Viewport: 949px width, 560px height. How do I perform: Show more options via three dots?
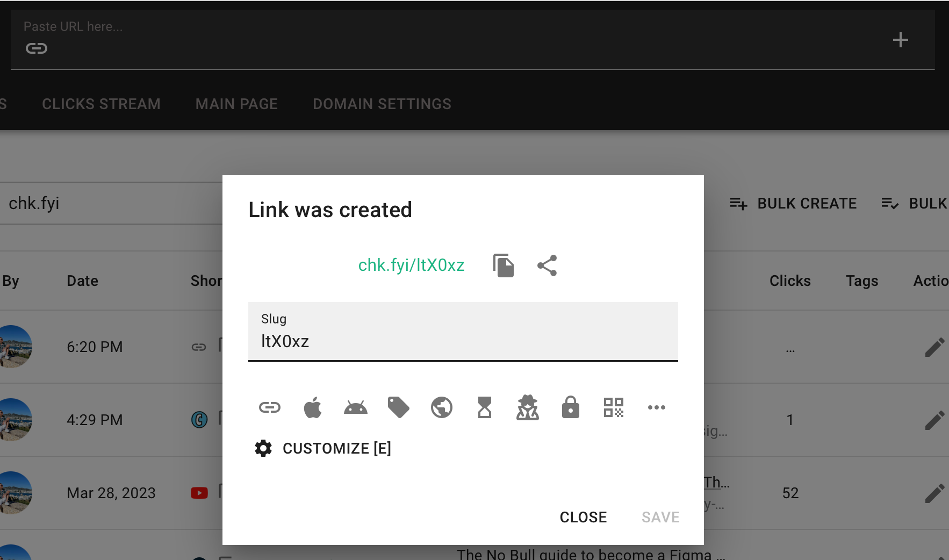coord(657,407)
